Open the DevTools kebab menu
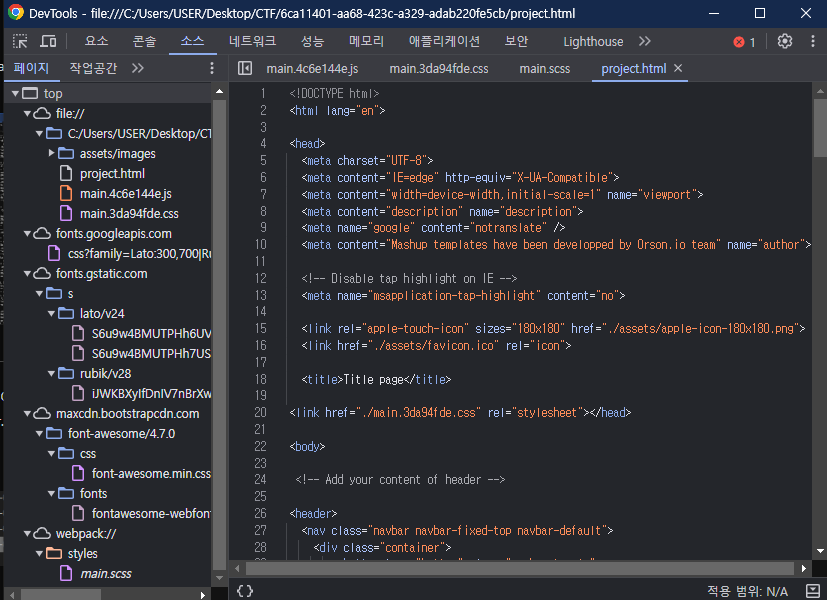This screenshot has height=600, width=827. coord(812,41)
